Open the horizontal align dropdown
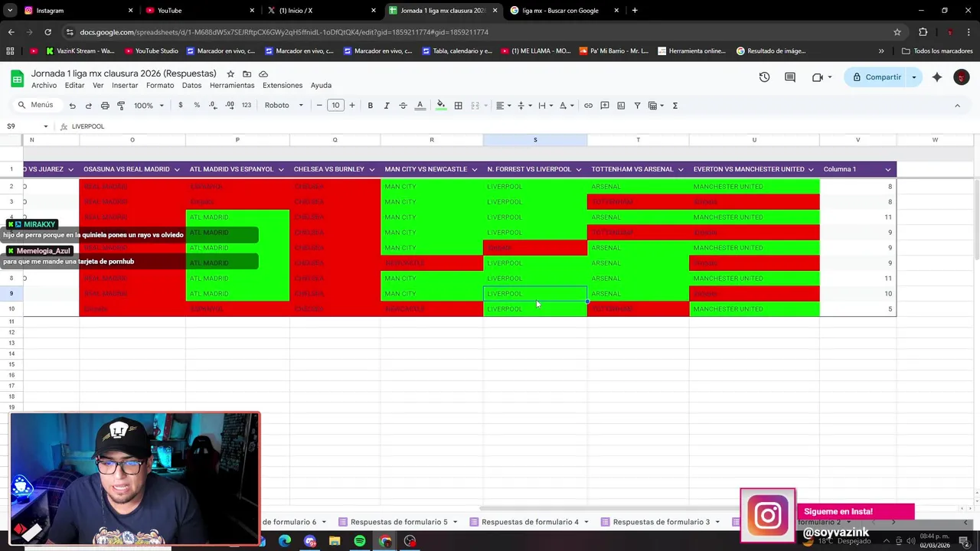The height and width of the screenshot is (551, 980). [x=502, y=106]
